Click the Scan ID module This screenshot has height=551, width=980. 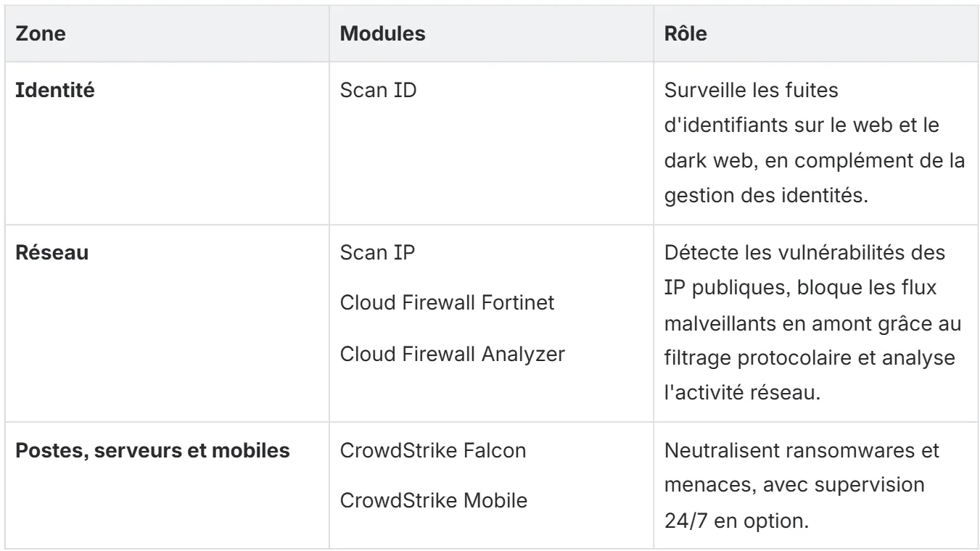(x=379, y=94)
